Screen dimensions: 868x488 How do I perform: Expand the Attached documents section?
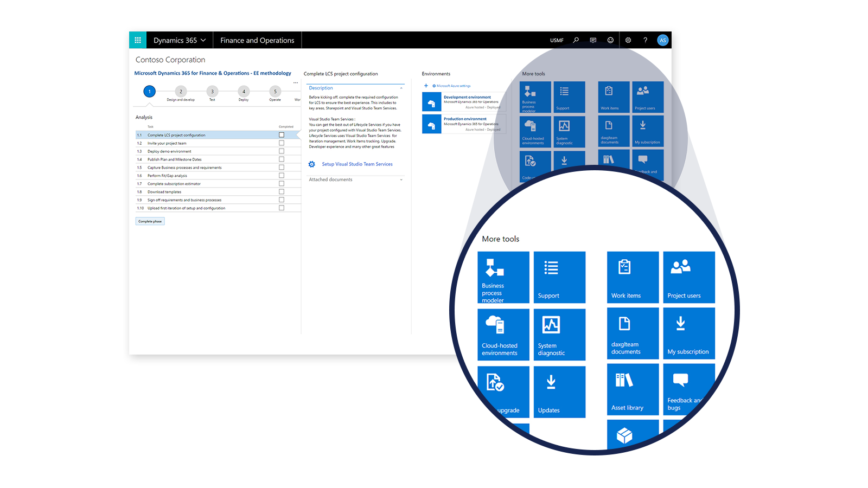(x=401, y=179)
